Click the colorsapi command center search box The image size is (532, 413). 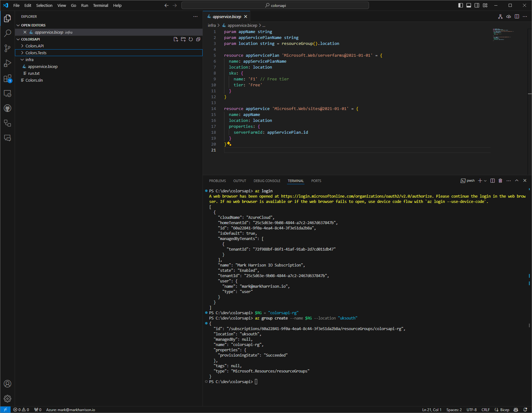pyautogui.click(x=275, y=5)
